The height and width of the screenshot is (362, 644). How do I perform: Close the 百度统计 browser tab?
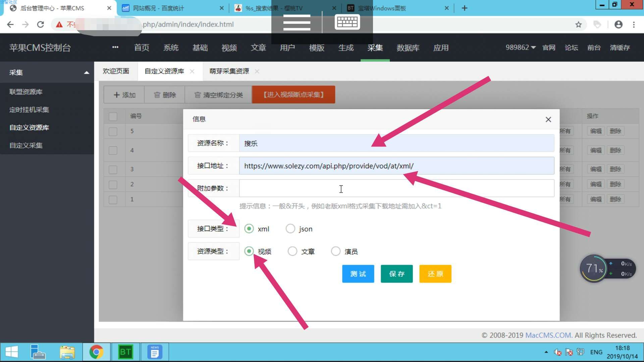[x=221, y=8]
